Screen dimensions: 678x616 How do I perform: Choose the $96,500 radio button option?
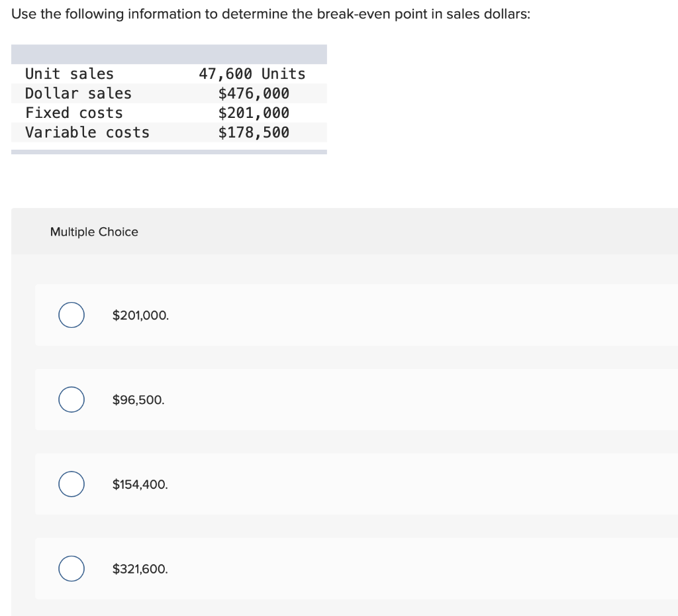[71, 400]
